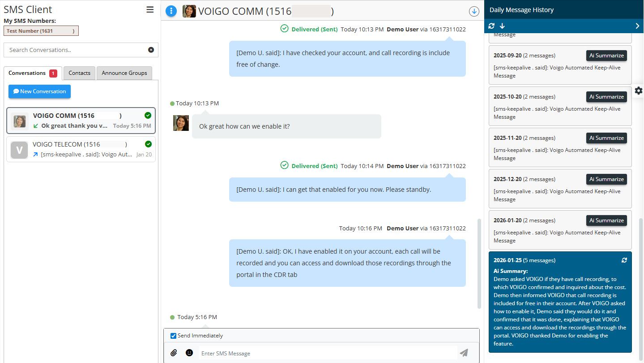Ai Summarize the 2026-01-20 messages
The height and width of the screenshot is (363, 644).
pos(606,220)
